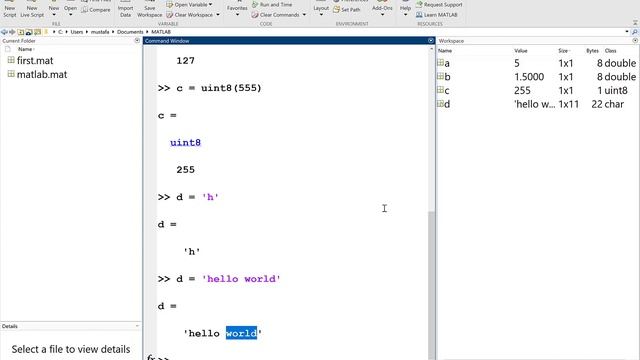Click the uint8 class link in Command Window
Viewport: 640px width, 360px height.
pyautogui.click(x=185, y=142)
